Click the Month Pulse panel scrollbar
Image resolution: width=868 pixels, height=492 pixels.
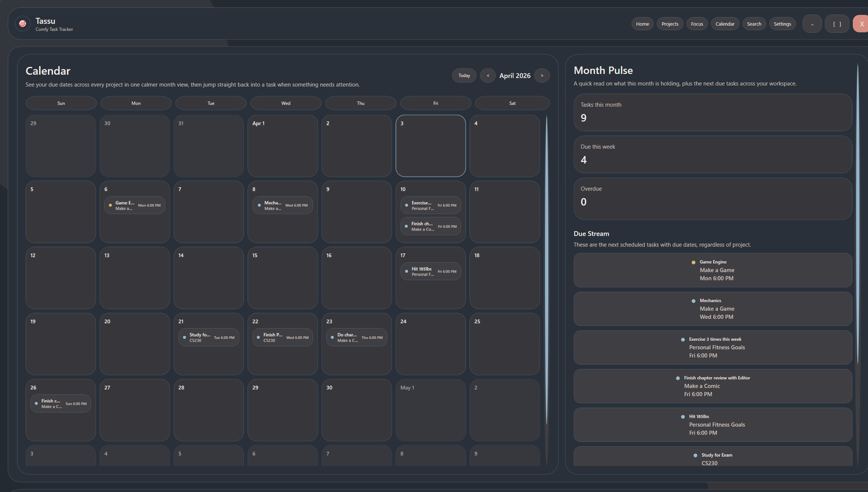[x=858, y=214]
